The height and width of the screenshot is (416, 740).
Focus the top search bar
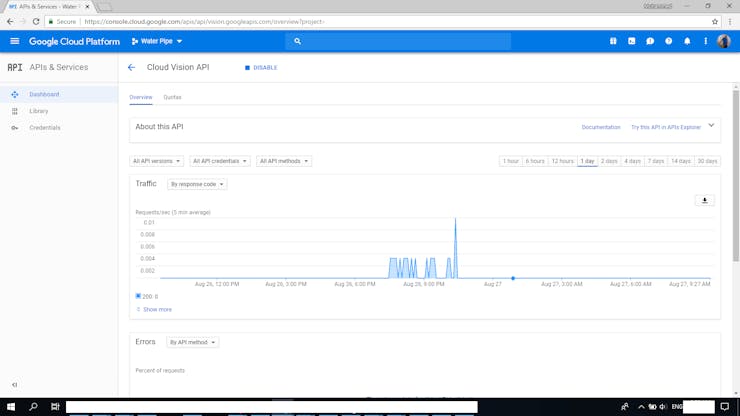click(398, 41)
